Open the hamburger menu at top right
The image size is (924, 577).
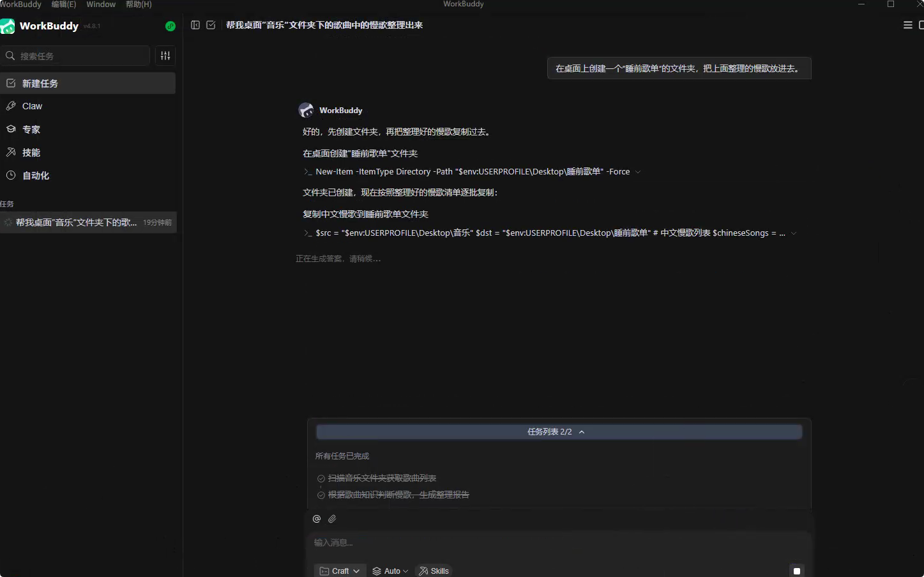pyautogui.click(x=907, y=25)
